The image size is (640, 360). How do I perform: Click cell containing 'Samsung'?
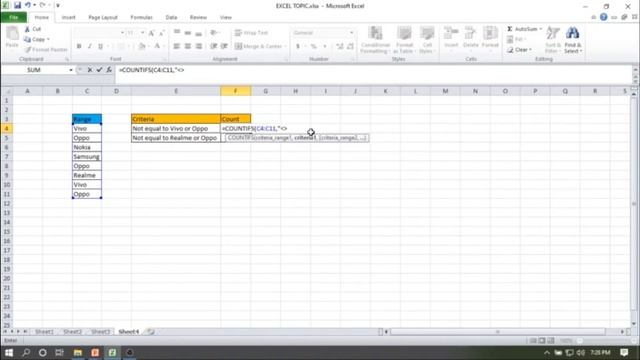click(x=87, y=157)
